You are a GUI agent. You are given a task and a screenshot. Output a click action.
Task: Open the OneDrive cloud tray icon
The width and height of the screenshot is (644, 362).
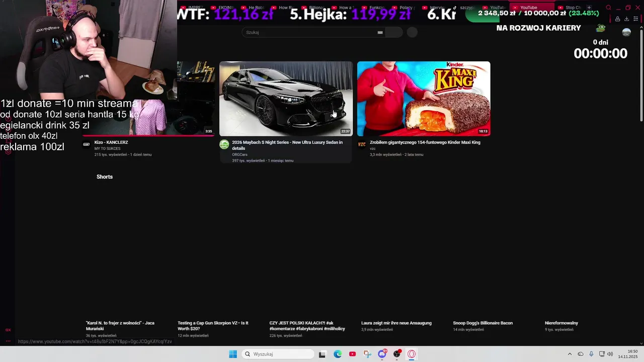[581, 354]
